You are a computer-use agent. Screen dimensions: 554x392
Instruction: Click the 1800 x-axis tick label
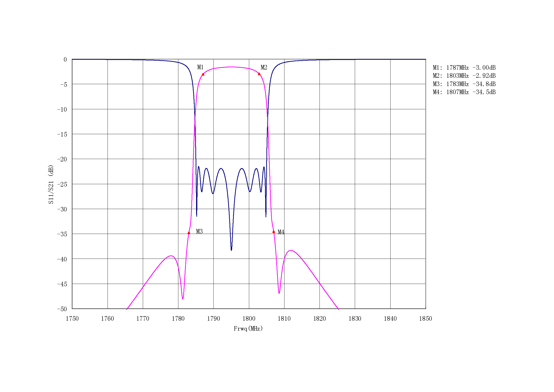(249, 319)
